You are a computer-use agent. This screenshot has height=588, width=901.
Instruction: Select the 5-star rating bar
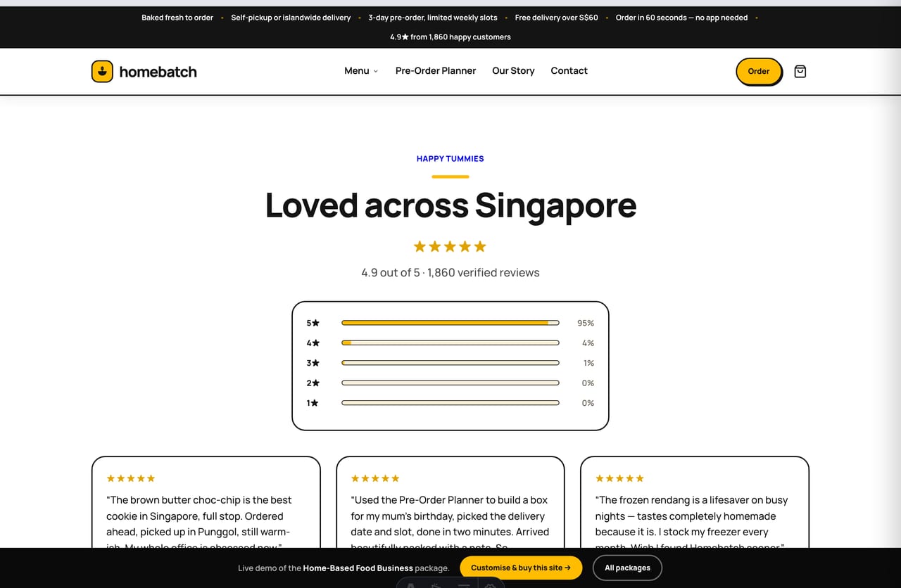tap(450, 323)
